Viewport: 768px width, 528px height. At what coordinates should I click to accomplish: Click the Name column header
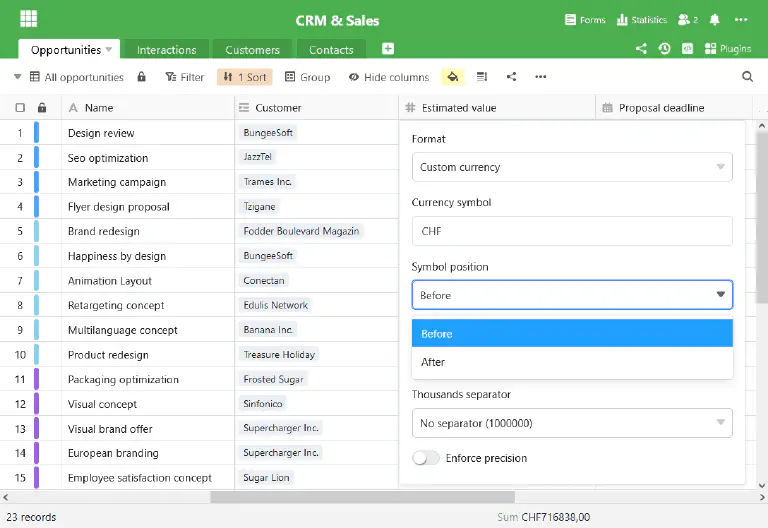pyautogui.click(x=148, y=108)
